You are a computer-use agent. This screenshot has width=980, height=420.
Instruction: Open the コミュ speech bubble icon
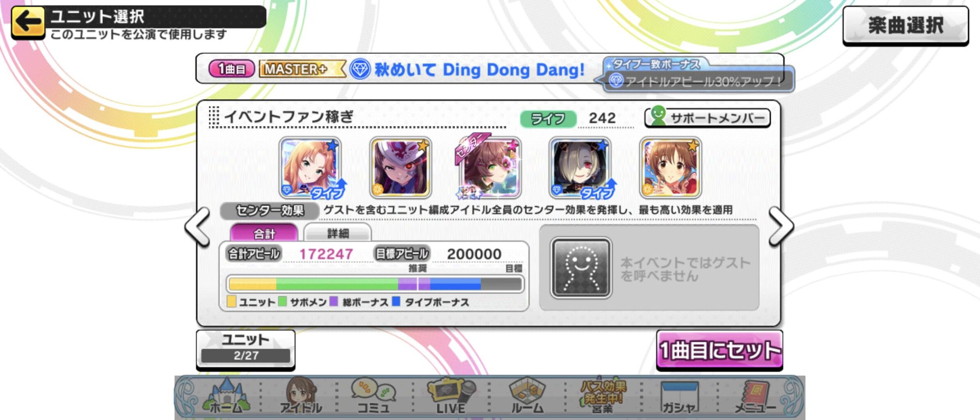[374, 396]
